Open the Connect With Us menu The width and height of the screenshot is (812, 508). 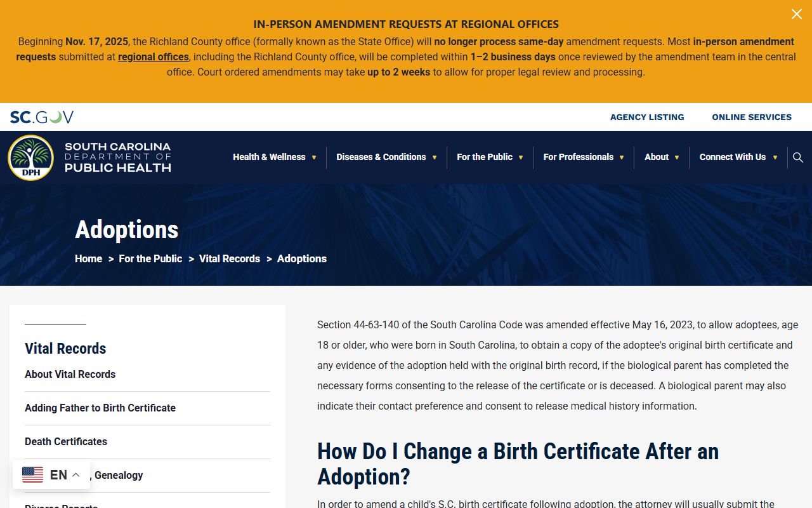(x=733, y=157)
